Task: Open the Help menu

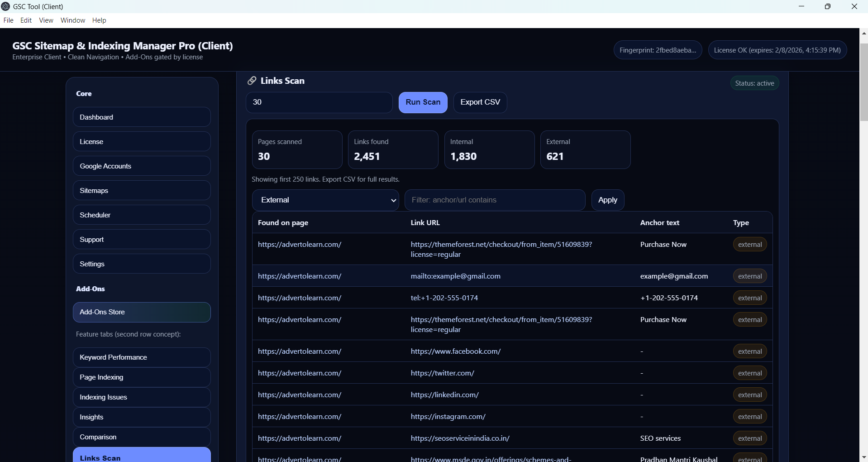Action: click(99, 20)
